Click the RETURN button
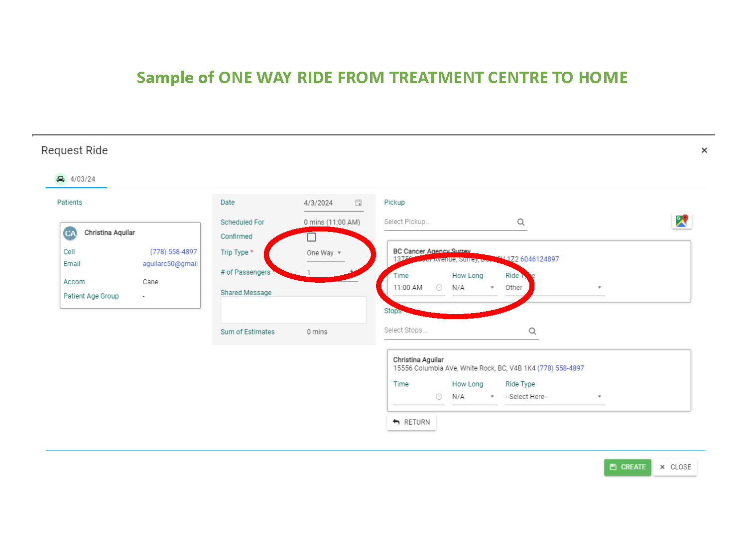Viewport: 747px width, 560px height. pyautogui.click(x=411, y=422)
